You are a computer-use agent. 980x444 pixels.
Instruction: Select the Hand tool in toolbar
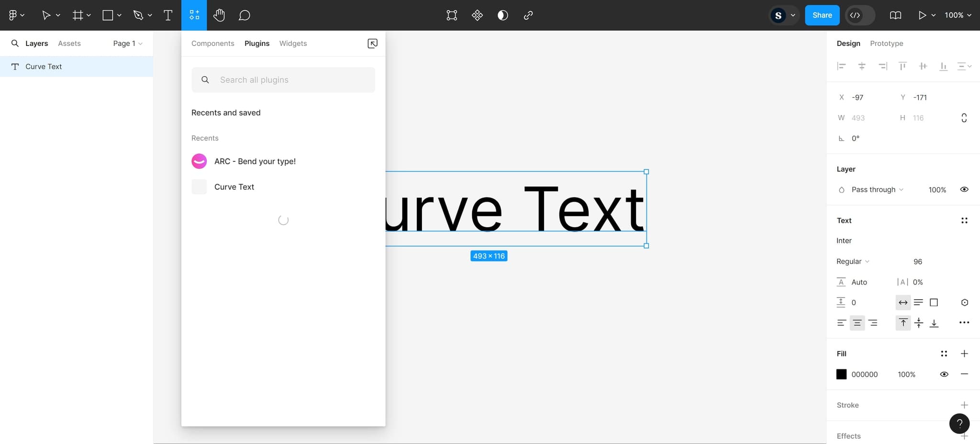click(x=219, y=15)
